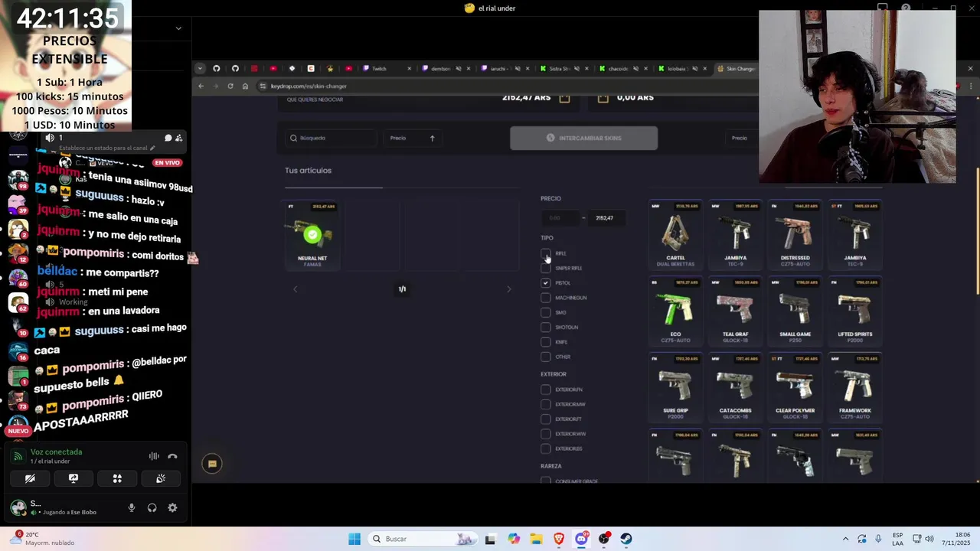
Task: Select the Teal Graf Glock-18 skin
Action: [735, 311]
